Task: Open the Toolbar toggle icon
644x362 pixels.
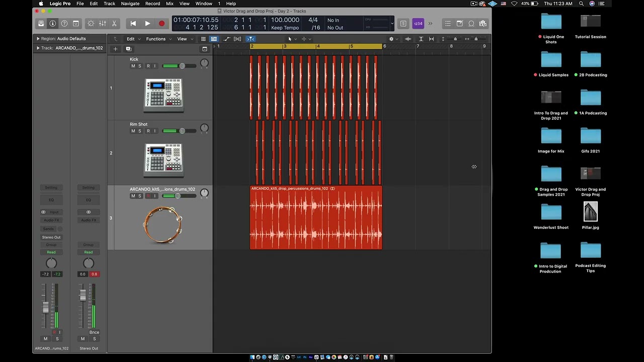Action: 76,24
